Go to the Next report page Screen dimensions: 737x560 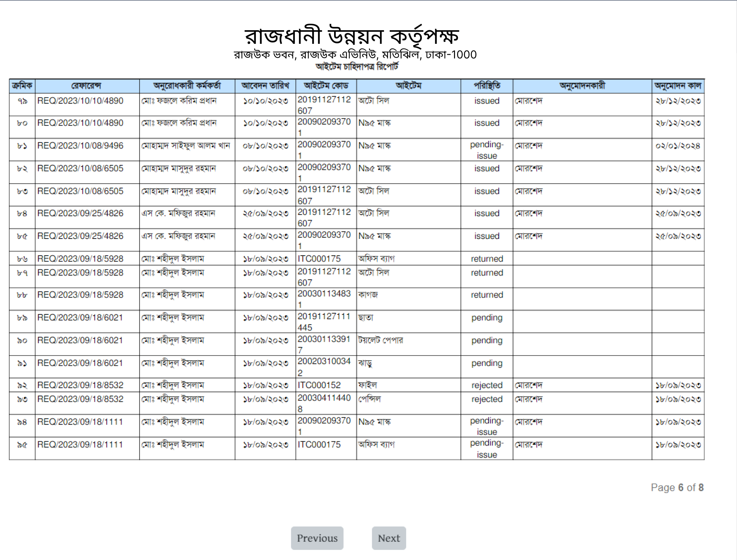click(389, 538)
